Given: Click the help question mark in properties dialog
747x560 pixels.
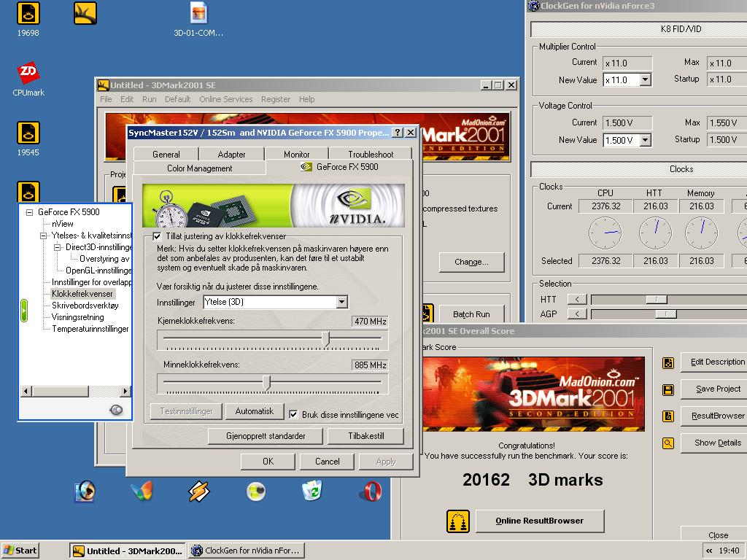Looking at the screenshot, I should click(x=398, y=133).
